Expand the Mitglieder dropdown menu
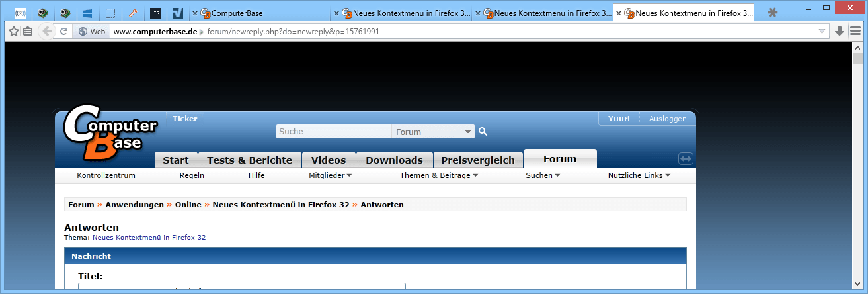This screenshot has width=868, height=294. point(330,175)
